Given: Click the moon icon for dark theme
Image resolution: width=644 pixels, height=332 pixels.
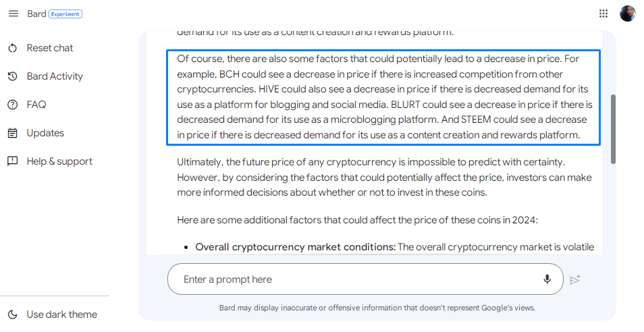Looking at the screenshot, I should 13,314.
